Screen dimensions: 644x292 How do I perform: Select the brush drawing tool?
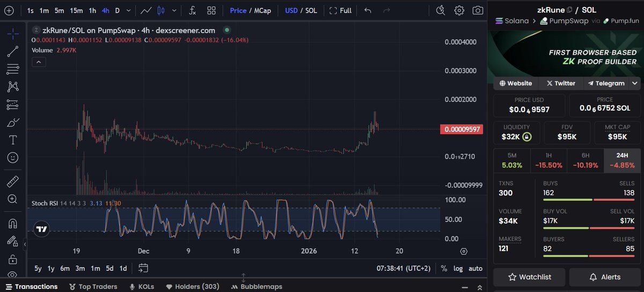coord(13,122)
